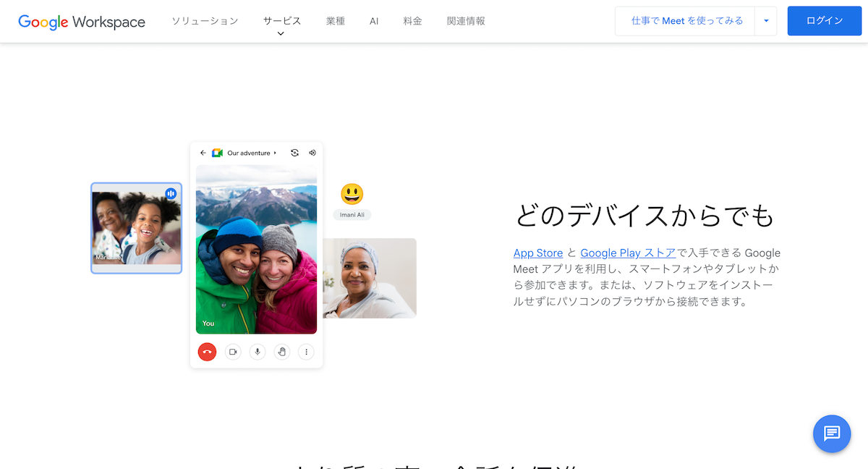The image size is (868, 469).
Task: Open the three-dot more options icon
Action: (x=307, y=352)
